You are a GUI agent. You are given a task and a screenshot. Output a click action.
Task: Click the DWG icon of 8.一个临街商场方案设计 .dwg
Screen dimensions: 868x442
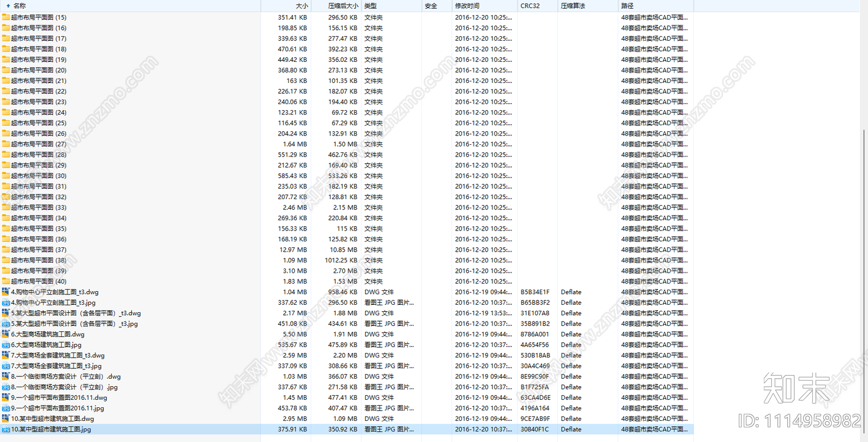(6, 376)
